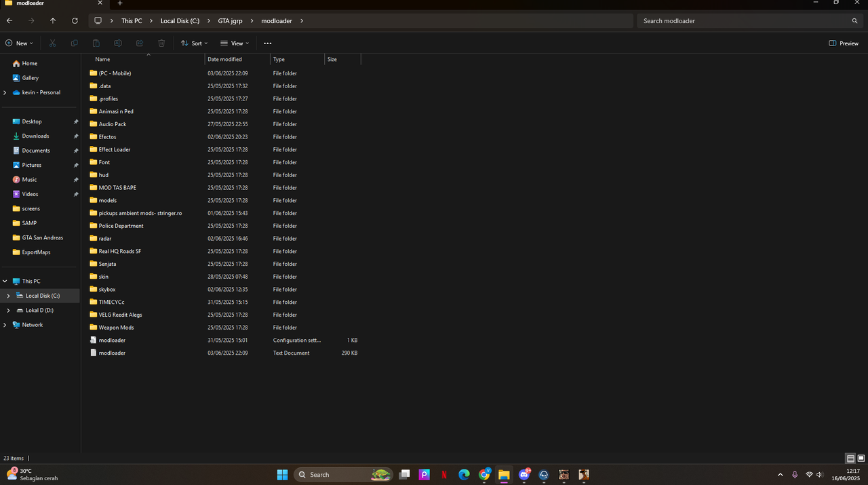Open Netflix from the taskbar
Viewport: 868px width, 485px height.
pos(444,475)
